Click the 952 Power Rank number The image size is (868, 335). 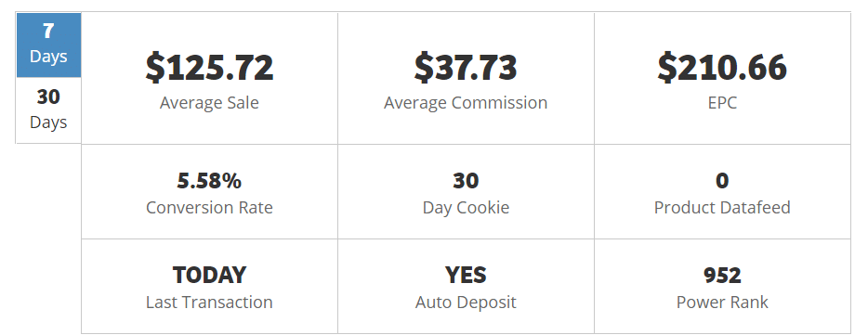[x=722, y=276]
